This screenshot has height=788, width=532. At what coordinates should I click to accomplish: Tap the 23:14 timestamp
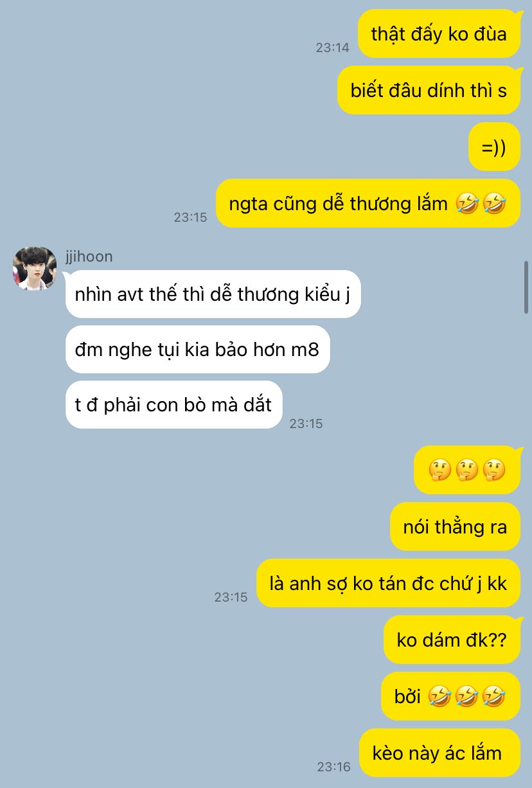click(x=332, y=48)
